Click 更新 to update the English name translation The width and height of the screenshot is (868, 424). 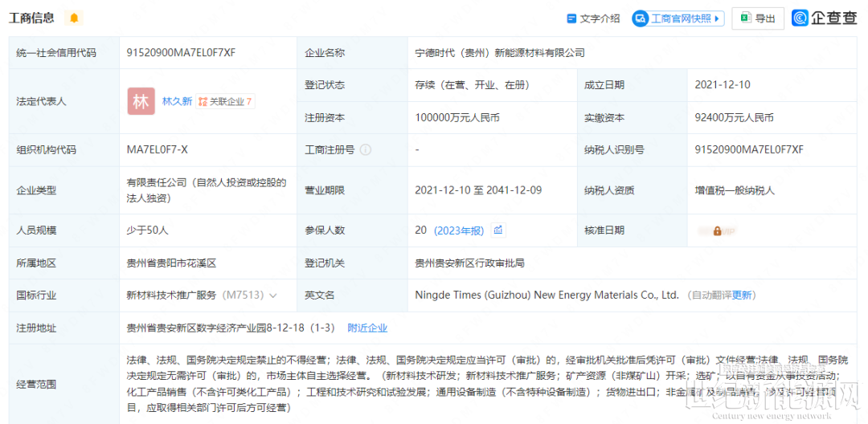[x=743, y=296]
